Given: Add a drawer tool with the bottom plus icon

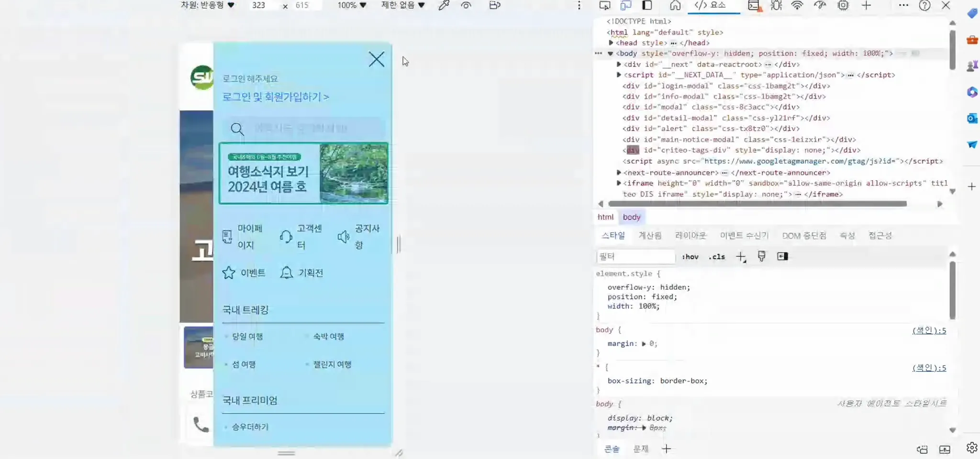Looking at the screenshot, I should pyautogui.click(x=666, y=449).
